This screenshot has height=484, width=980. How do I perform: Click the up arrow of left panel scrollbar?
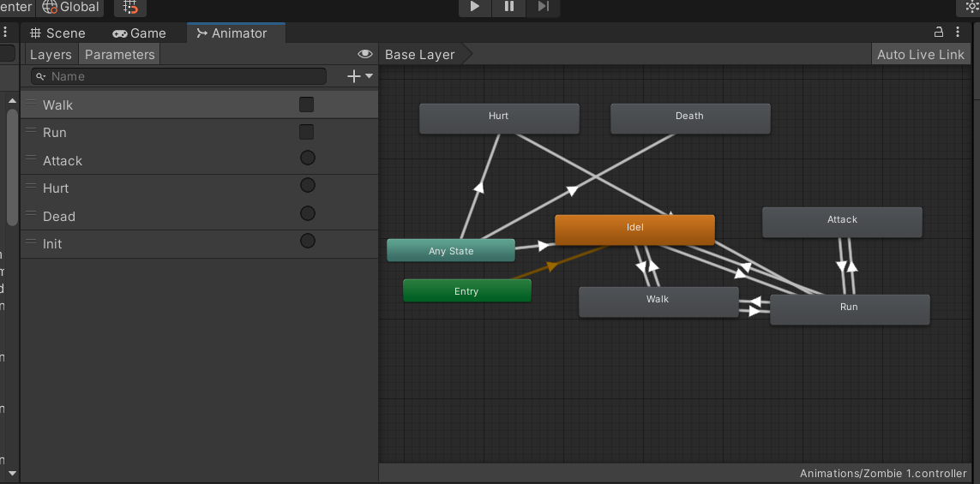(x=12, y=100)
